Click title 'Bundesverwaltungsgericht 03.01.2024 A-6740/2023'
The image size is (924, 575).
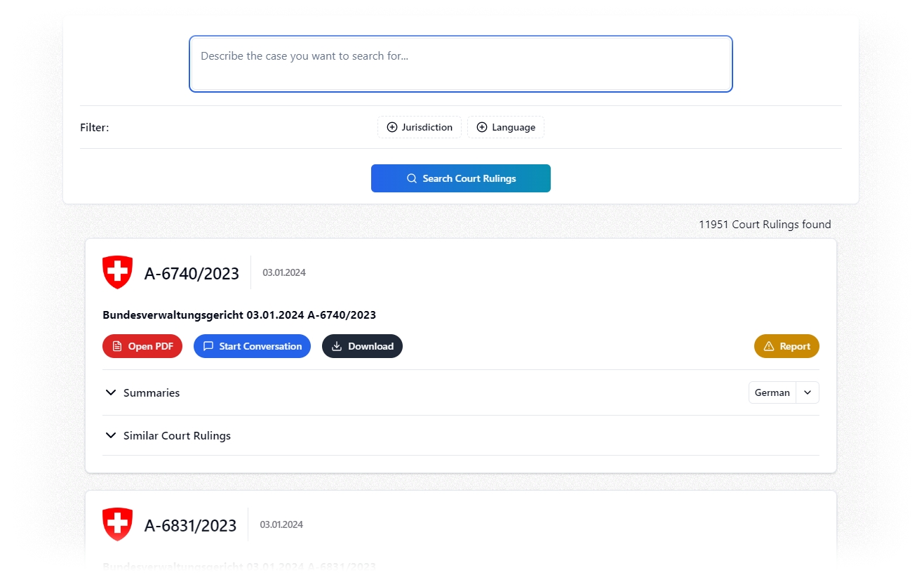(x=239, y=315)
